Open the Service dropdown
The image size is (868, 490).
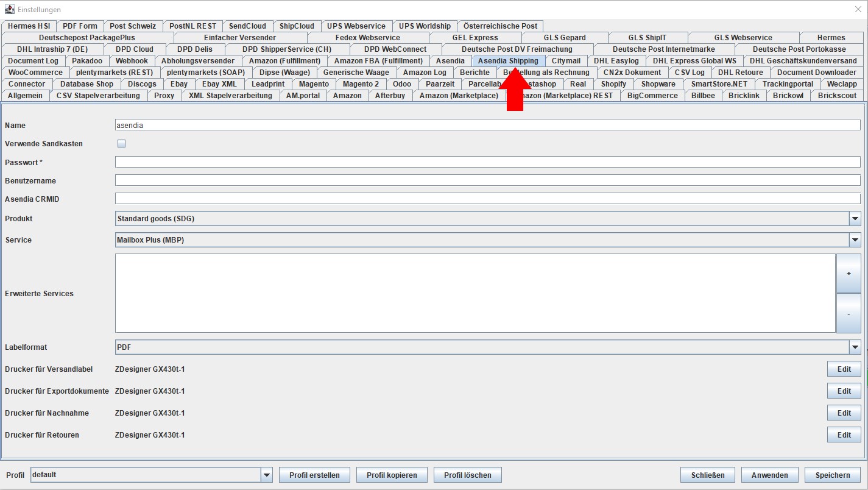pos(855,240)
